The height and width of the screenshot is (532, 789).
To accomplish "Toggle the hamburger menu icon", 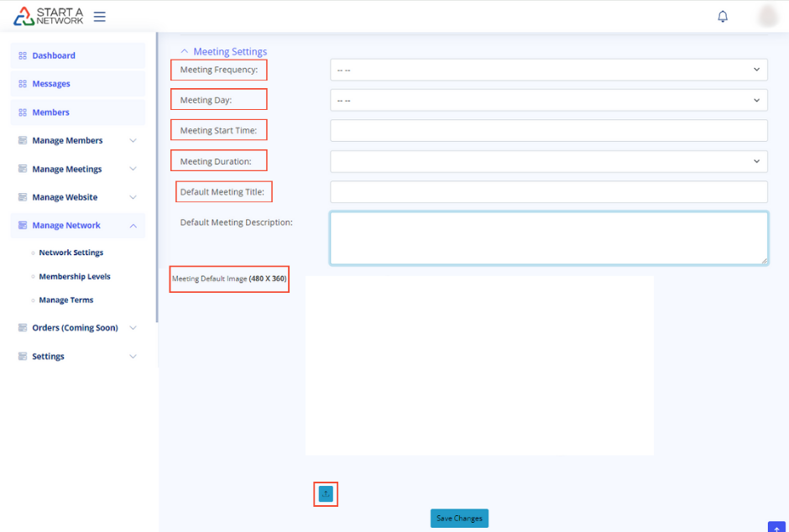I will click(x=99, y=16).
